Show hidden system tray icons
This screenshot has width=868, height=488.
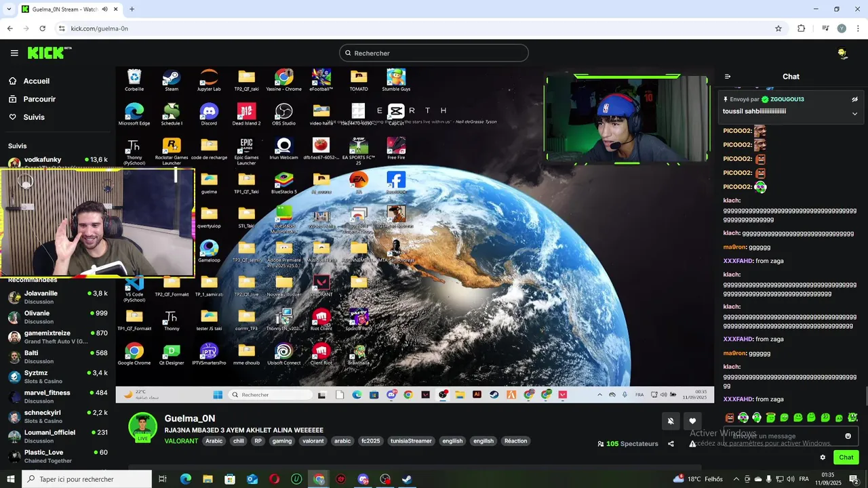[x=736, y=479]
